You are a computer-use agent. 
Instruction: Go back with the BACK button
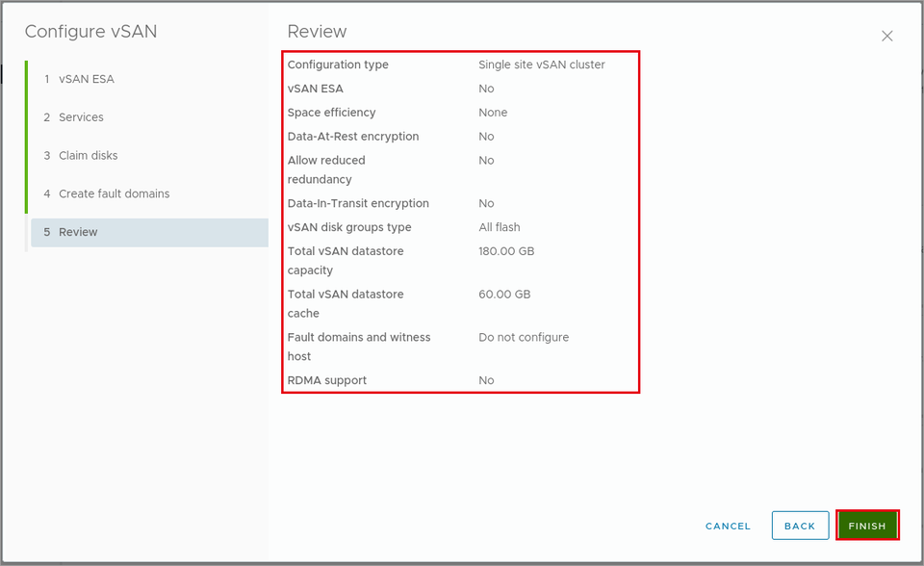tap(800, 526)
